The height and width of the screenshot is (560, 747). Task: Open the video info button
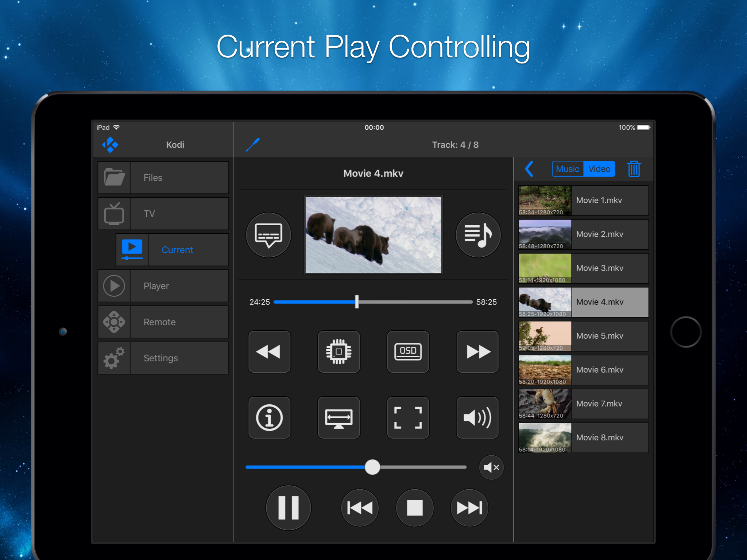click(269, 417)
